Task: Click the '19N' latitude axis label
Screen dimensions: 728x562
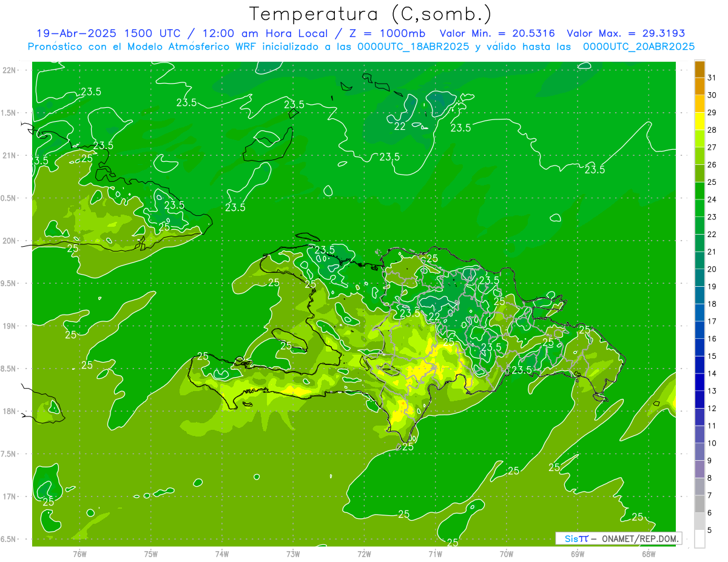Action: tap(8, 326)
